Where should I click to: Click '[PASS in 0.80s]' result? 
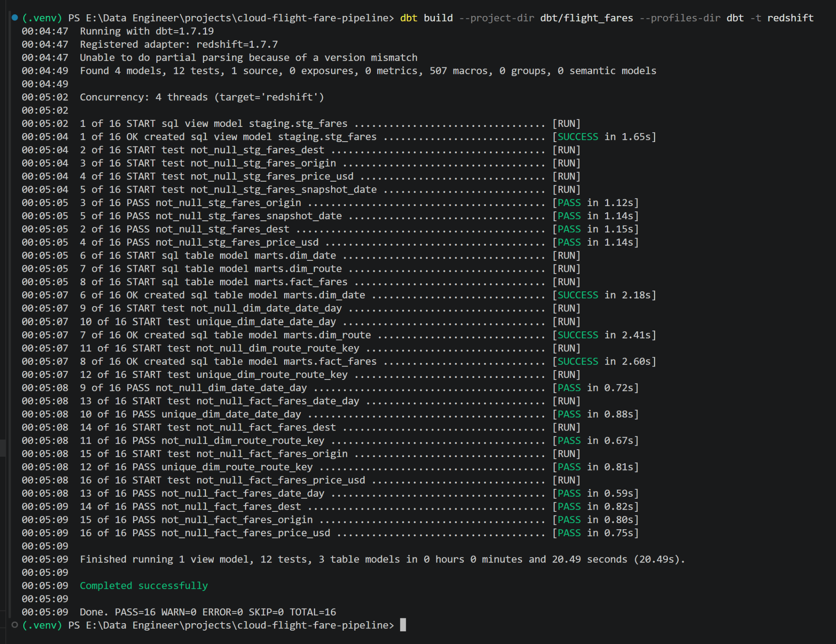[x=596, y=520]
